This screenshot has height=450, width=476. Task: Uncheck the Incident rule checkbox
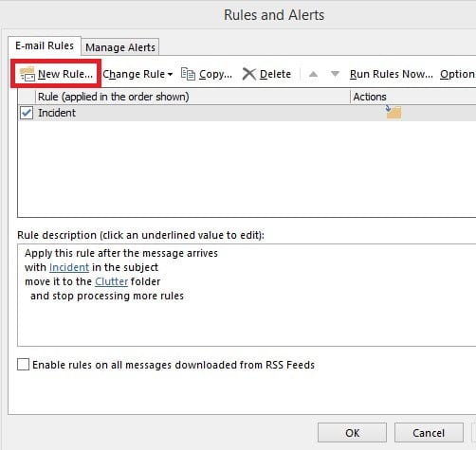tap(27, 113)
